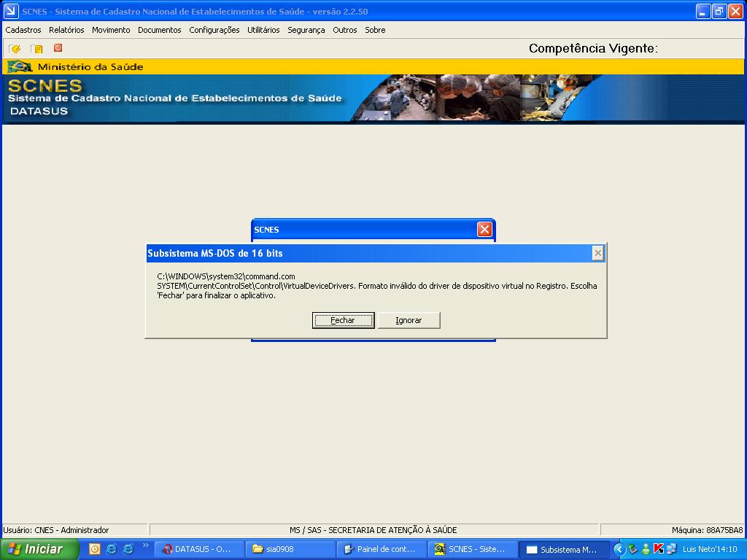Switch to the sia0908 folder taskbar button

pos(290,549)
